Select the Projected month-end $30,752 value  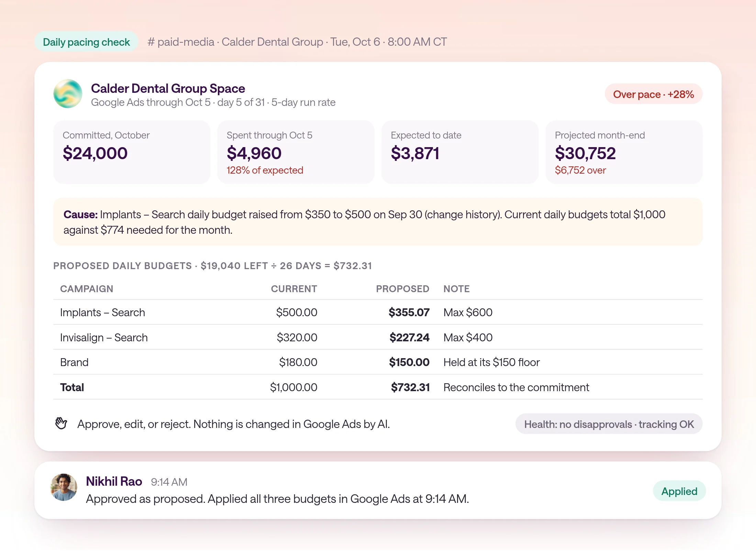coord(585,153)
